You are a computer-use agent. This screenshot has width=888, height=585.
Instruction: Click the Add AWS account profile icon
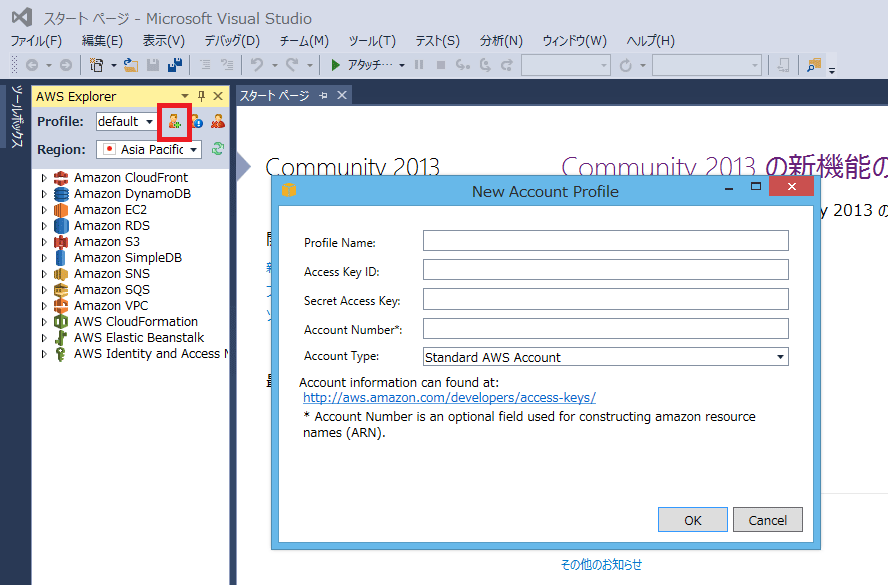click(174, 121)
